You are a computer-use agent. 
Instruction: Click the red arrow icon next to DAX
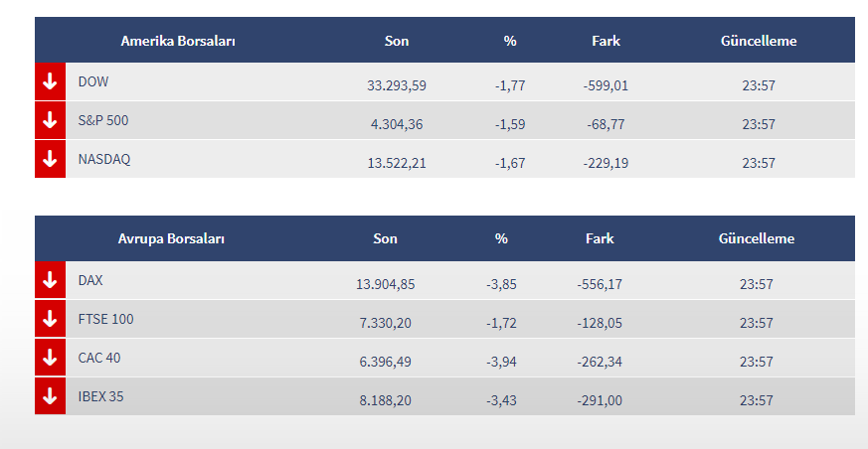click(x=50, y=281)
